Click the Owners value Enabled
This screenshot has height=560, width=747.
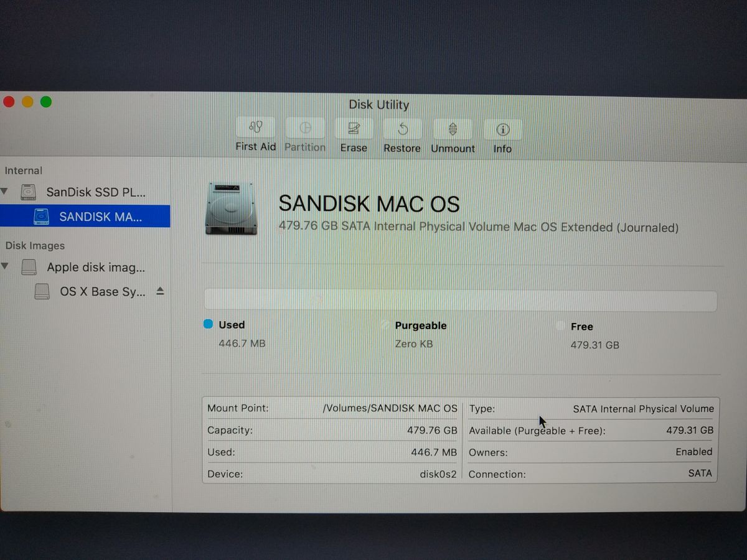click(693, 452)
